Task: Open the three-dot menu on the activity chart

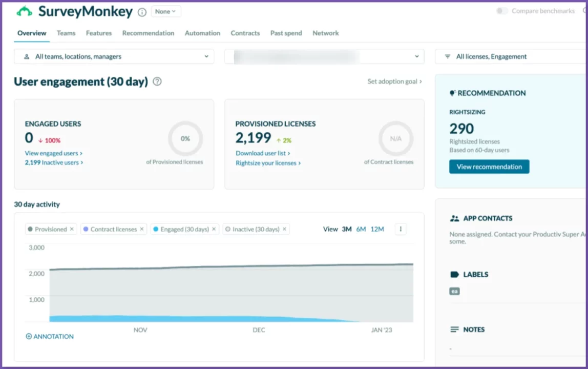Action: click(400, 229)
